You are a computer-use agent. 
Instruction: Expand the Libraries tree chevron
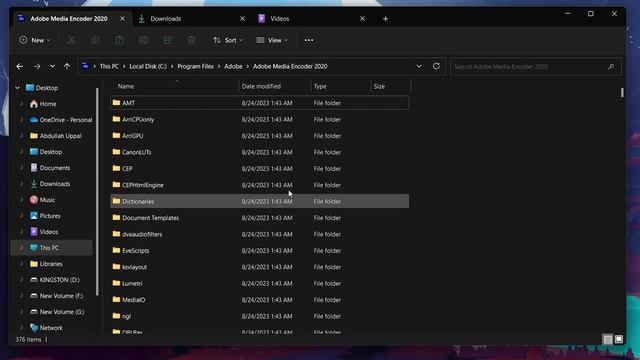click(x=22, y=264)
